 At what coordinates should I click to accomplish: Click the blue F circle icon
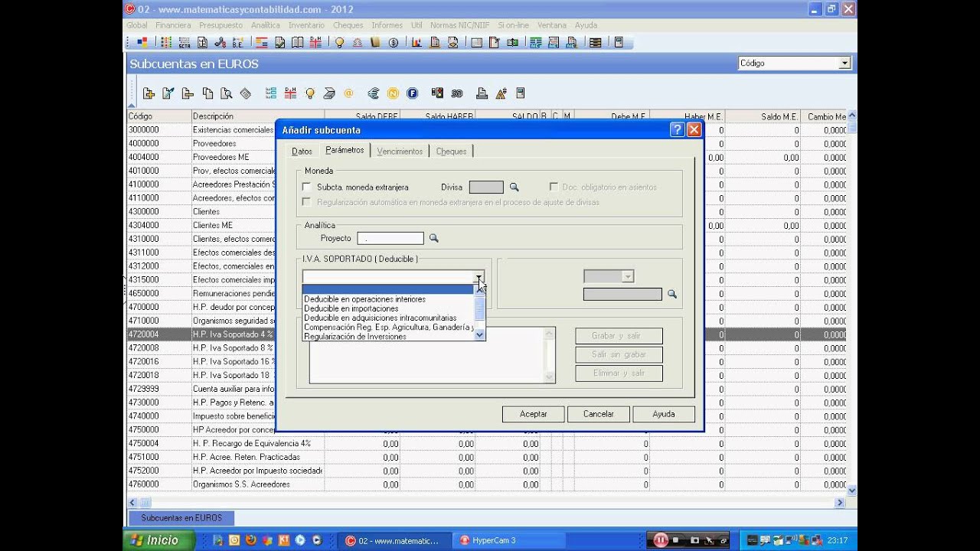(412, 93)
